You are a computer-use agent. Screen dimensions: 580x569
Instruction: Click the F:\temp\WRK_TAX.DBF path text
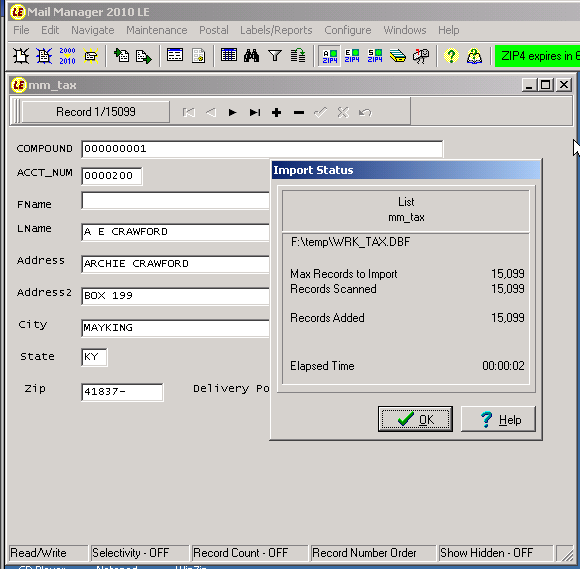pos(350,242)
